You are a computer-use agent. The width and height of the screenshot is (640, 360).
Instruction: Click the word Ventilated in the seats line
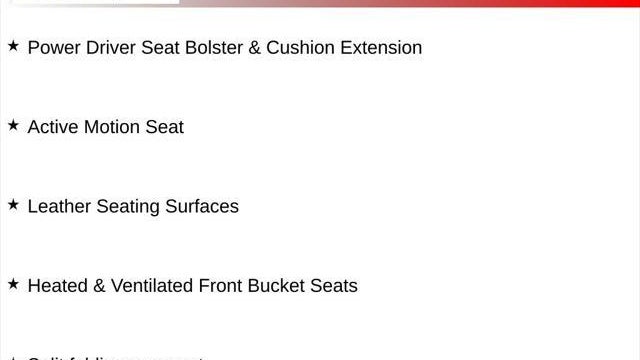point(152,286)
